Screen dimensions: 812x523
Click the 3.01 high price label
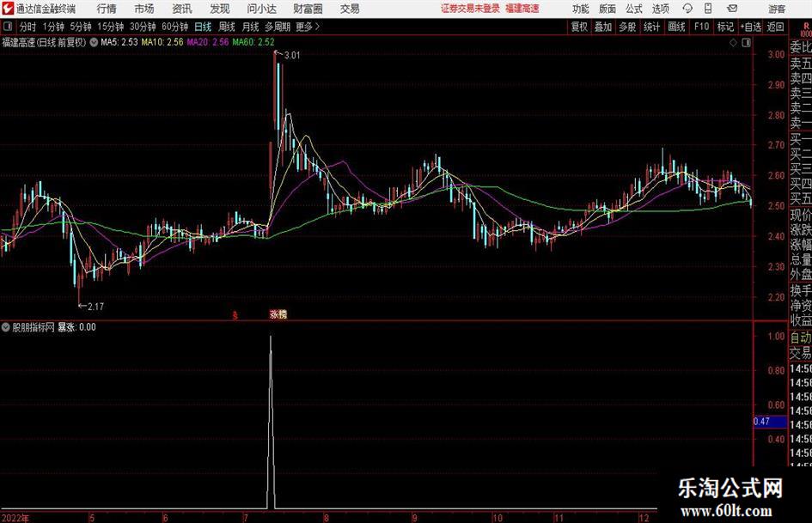[292, 55]
